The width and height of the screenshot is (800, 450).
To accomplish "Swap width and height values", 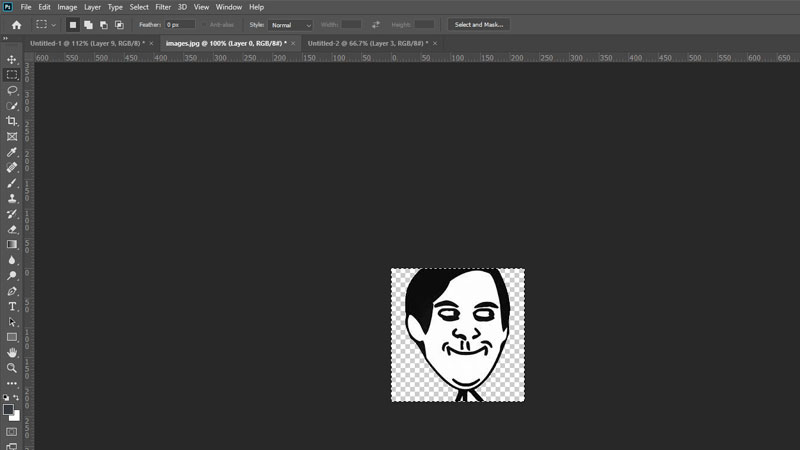I will click(x=376, y=24).
